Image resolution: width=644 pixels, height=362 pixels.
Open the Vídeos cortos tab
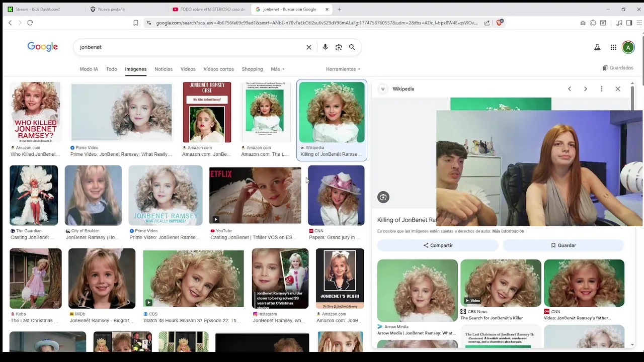click(218, 69)
